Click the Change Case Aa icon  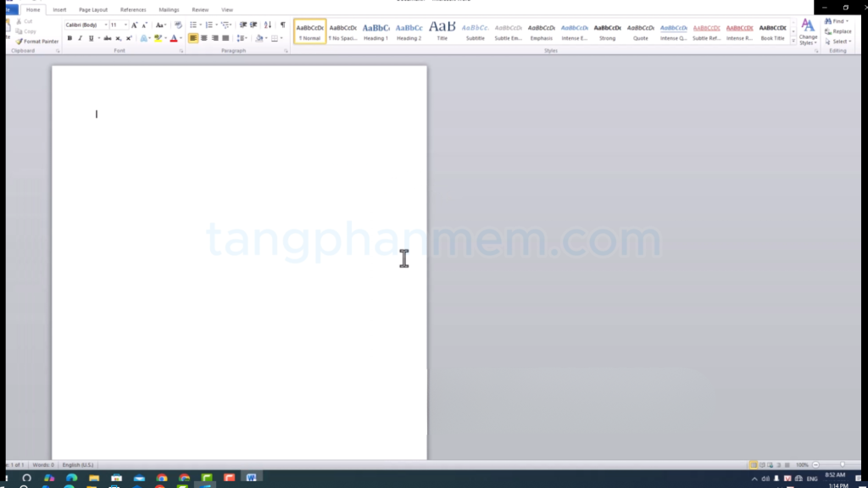coord(159,25)
